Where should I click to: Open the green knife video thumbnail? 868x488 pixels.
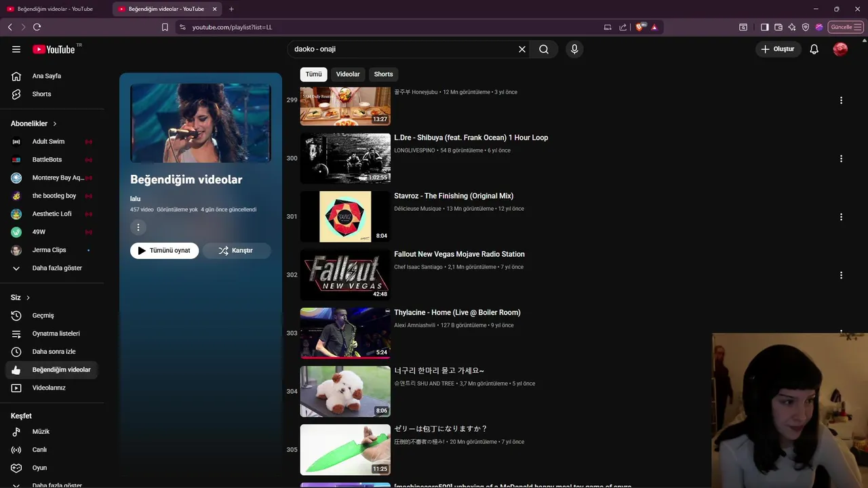(x=345, y=449)
